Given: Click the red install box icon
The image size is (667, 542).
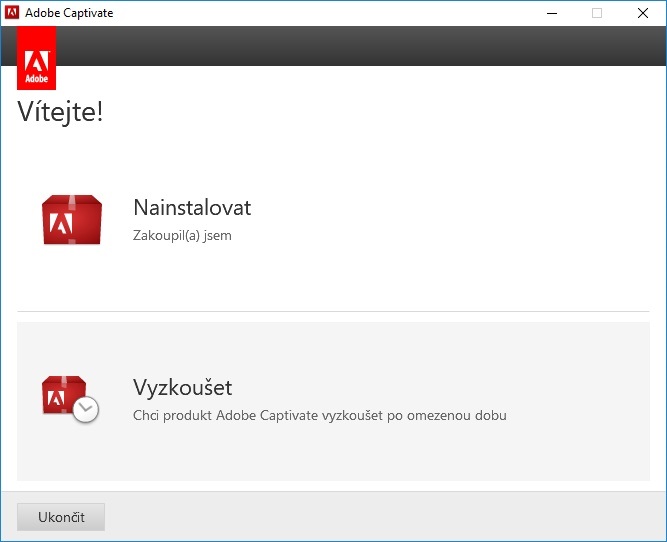Looking at the screenshot, I should click(x=71, y=220).
